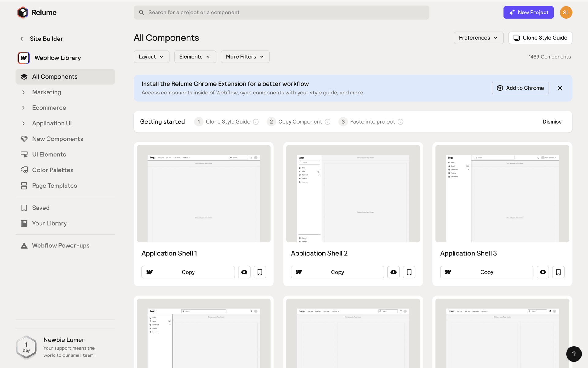
Task: Copy Application Shell 3 component
Action: click(x=487, y=272)
